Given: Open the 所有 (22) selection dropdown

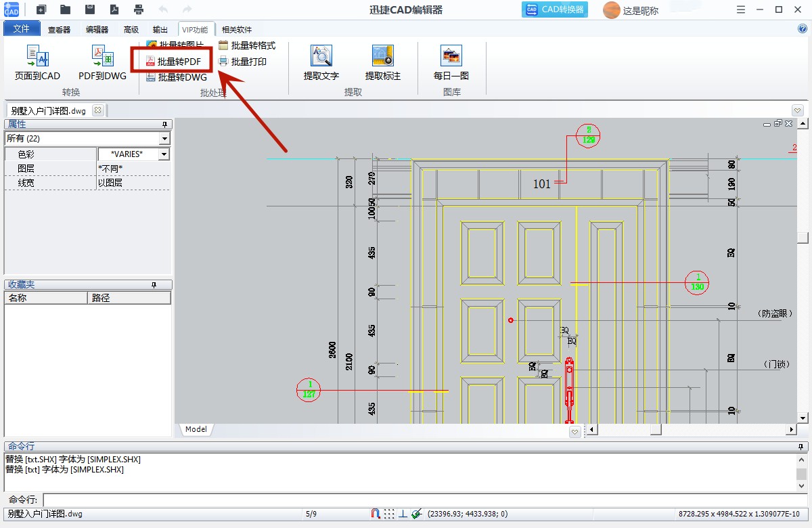Looking at the screenshot, I should coord(164,138).
